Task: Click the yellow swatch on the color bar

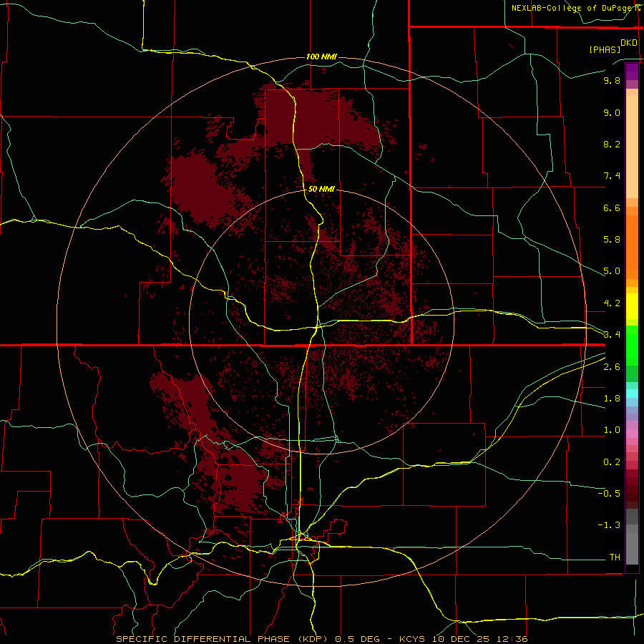Action: tap(632, 306)
